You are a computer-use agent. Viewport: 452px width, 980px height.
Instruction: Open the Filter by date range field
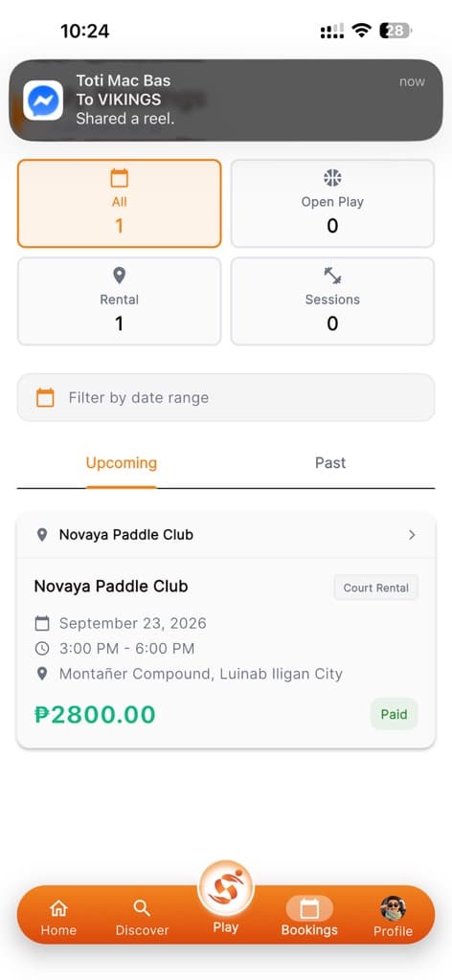pyautogui.click(x=226, y=397)
